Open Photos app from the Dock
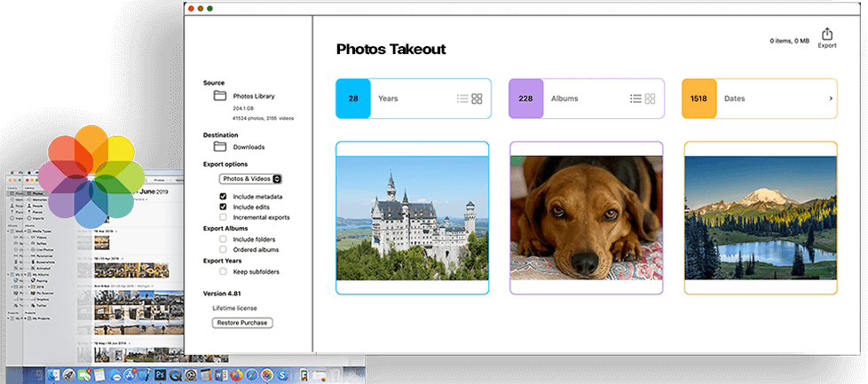868x384 pixels. click(267, 375)
